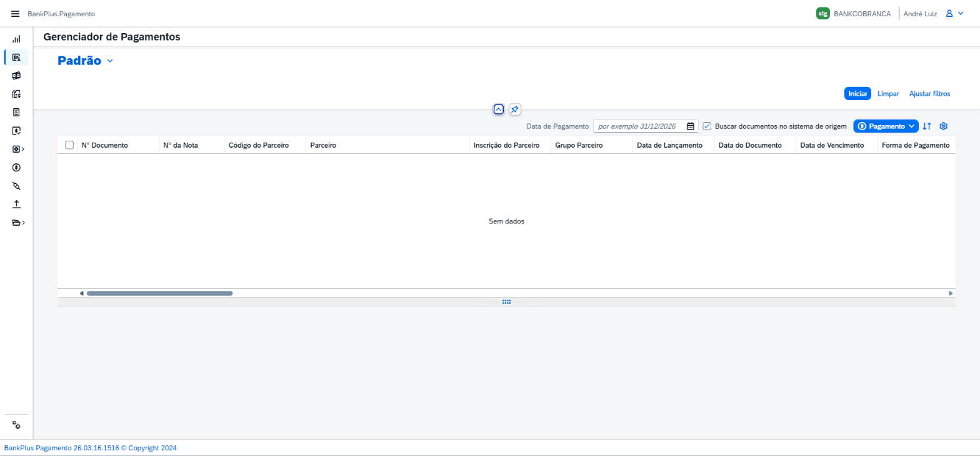Open the upload arrow icon in sidebar
This screenshot has width=980, height=456.
click(16, 204)
